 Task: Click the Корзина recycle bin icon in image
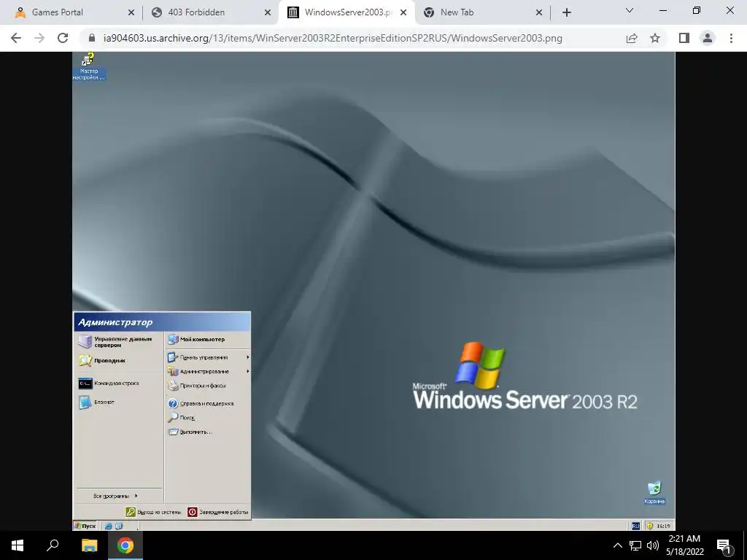(x=654, y=492)
